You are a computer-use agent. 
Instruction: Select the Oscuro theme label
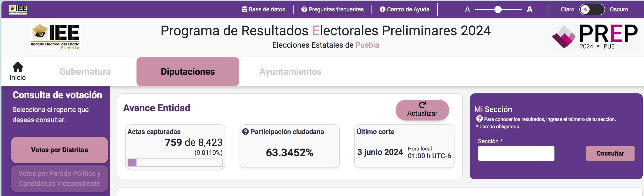pos(619,9)
